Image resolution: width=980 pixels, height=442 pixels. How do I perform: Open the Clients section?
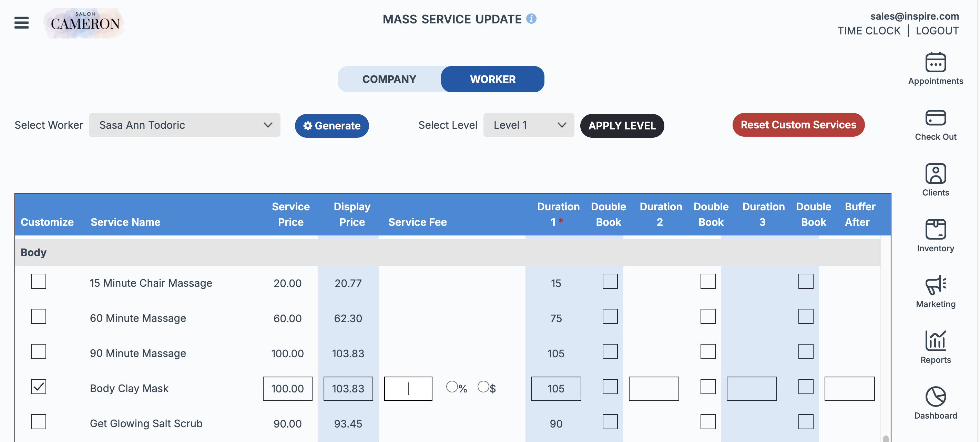click(935, 180)
